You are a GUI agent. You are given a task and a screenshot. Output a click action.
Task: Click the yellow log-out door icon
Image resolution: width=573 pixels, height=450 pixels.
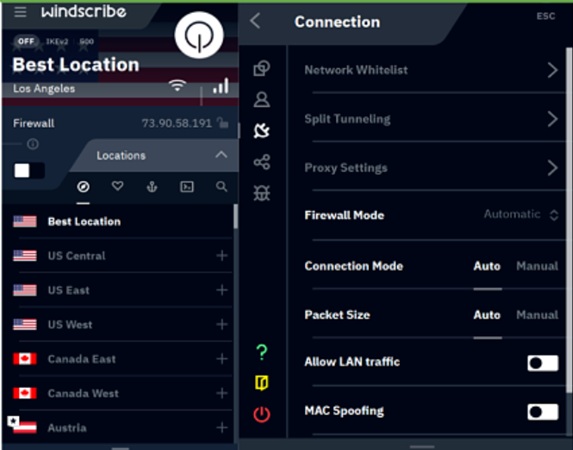[262, 383]
